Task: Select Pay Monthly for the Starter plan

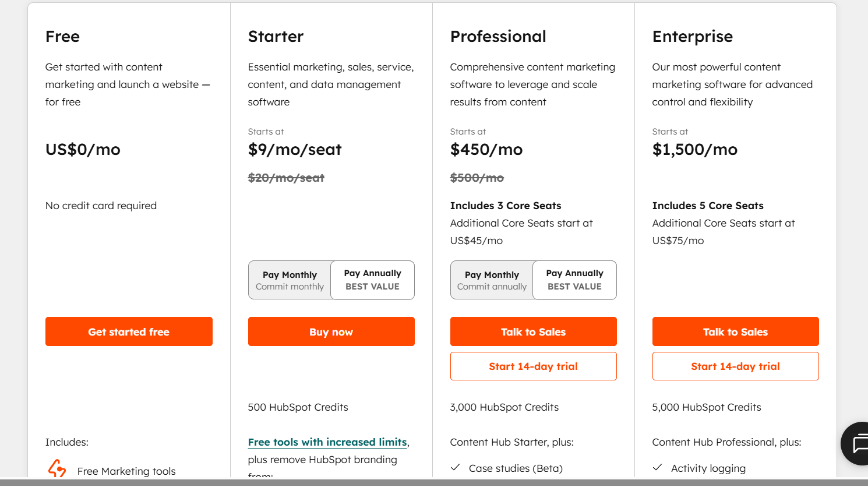Action: [x=290, y=280]
